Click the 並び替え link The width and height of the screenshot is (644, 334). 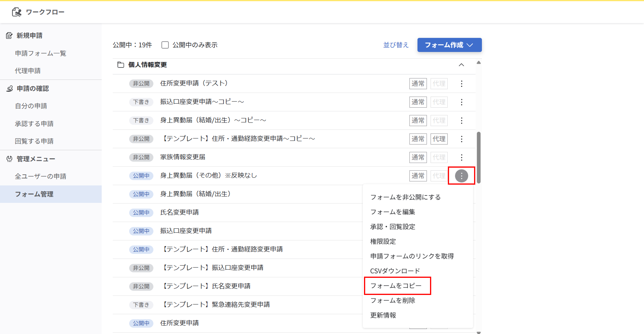click(x=396, y=45)
